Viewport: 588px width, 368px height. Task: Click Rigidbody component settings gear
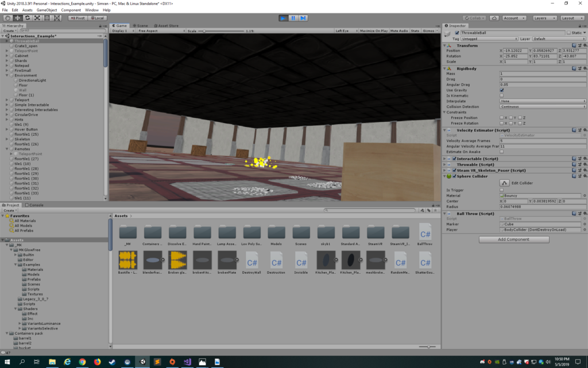click(x=585, y=69)
